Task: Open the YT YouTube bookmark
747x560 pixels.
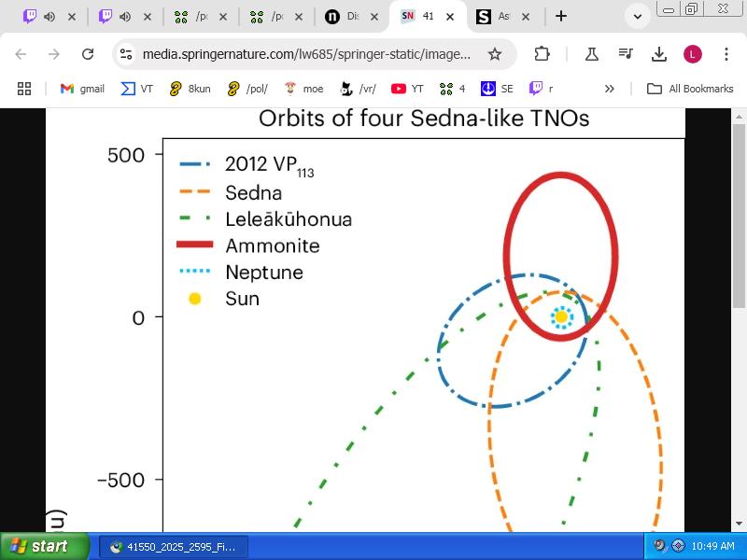Action: coord(407,89)
